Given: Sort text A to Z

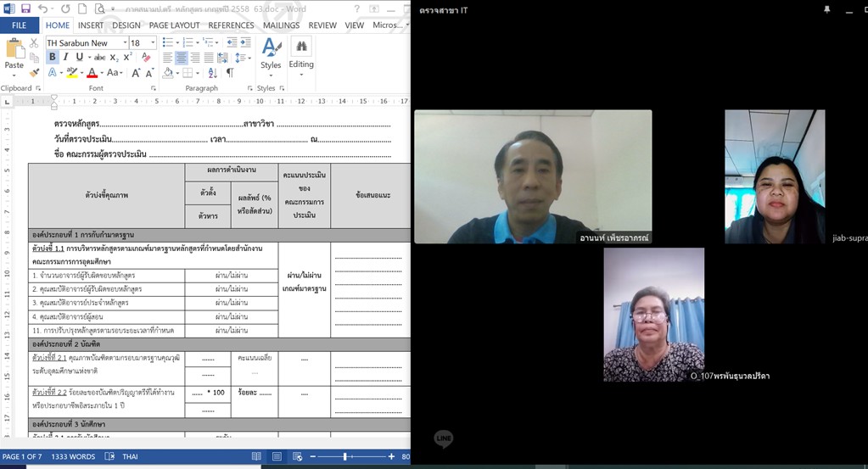Looking at the screenshot, I should point(213,73).
